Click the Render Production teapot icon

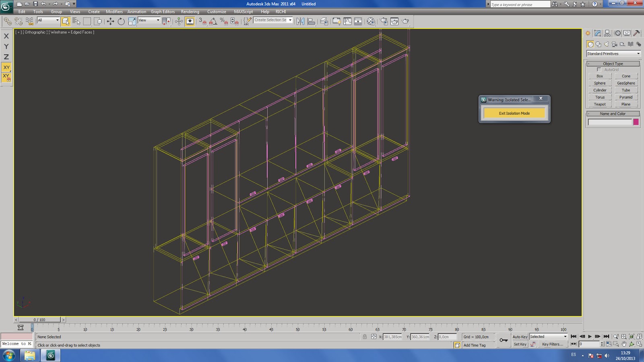[x=405, y=21]
